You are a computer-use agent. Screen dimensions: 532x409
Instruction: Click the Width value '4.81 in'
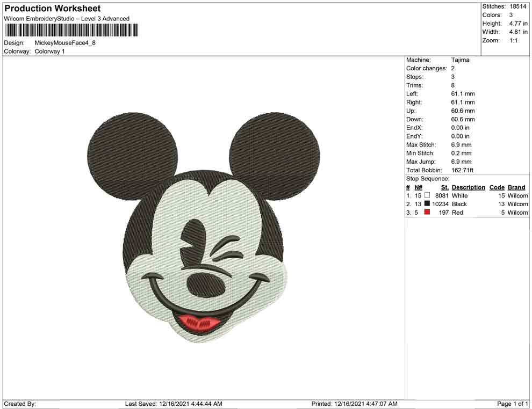pos(519,32)
